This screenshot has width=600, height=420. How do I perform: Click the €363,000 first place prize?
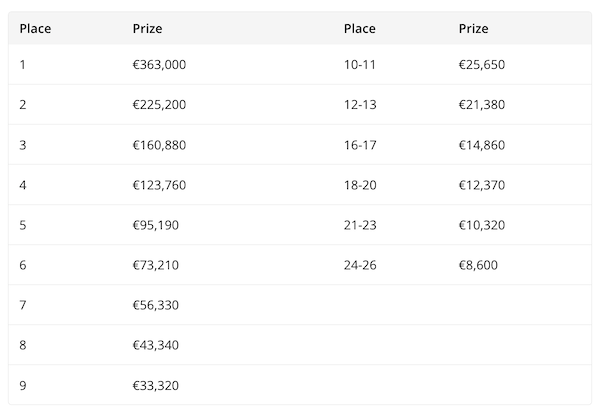pyautogui.click(x=159, y=65)
